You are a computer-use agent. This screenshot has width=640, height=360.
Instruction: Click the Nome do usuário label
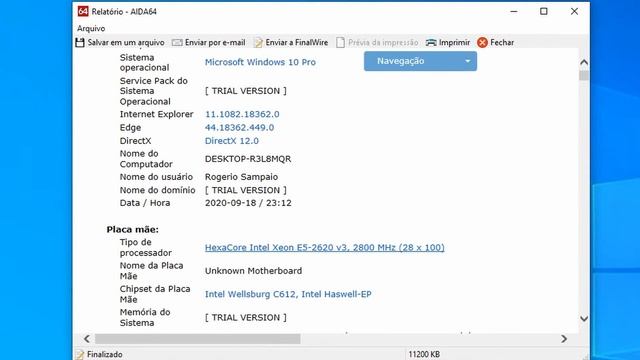point(156,177)
